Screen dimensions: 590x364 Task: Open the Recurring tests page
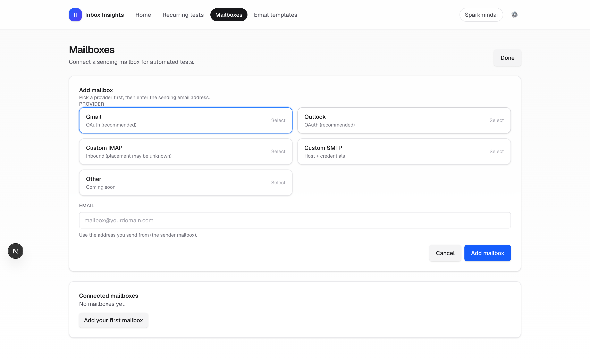[183, 15]
